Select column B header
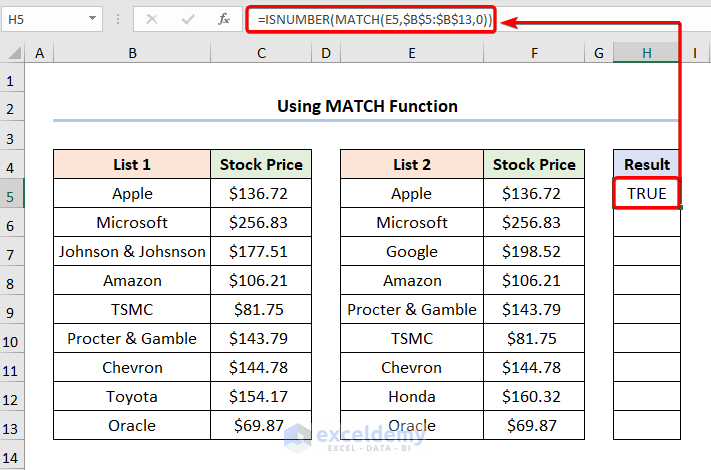Screen dimensions: 711x470 click(132, 53)
